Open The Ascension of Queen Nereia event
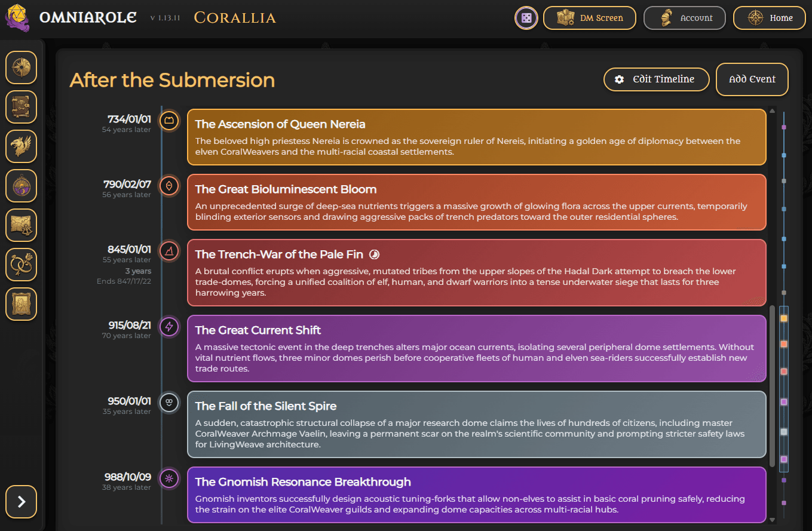The image size is (812, 531). (x=477, y=137)
